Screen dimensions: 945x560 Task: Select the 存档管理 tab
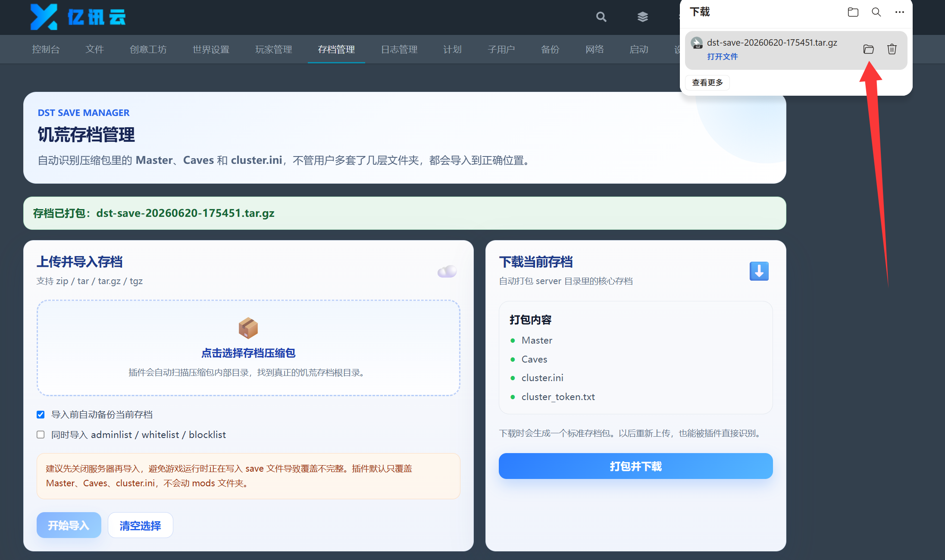[x=336, y=50]
